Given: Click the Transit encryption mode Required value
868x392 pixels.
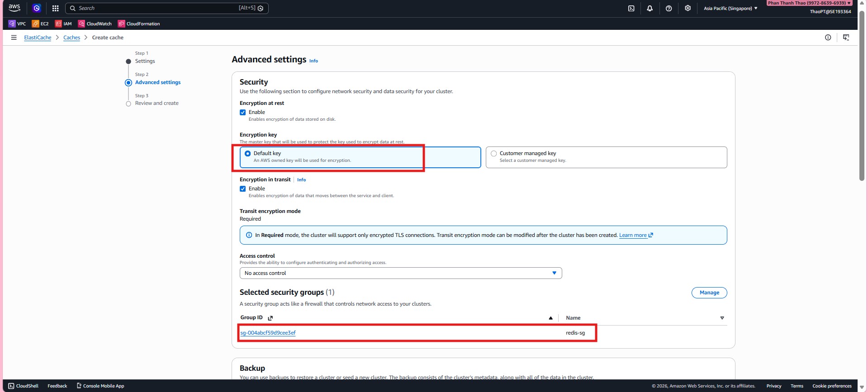Looking at the screenshot, I should 250,219.
